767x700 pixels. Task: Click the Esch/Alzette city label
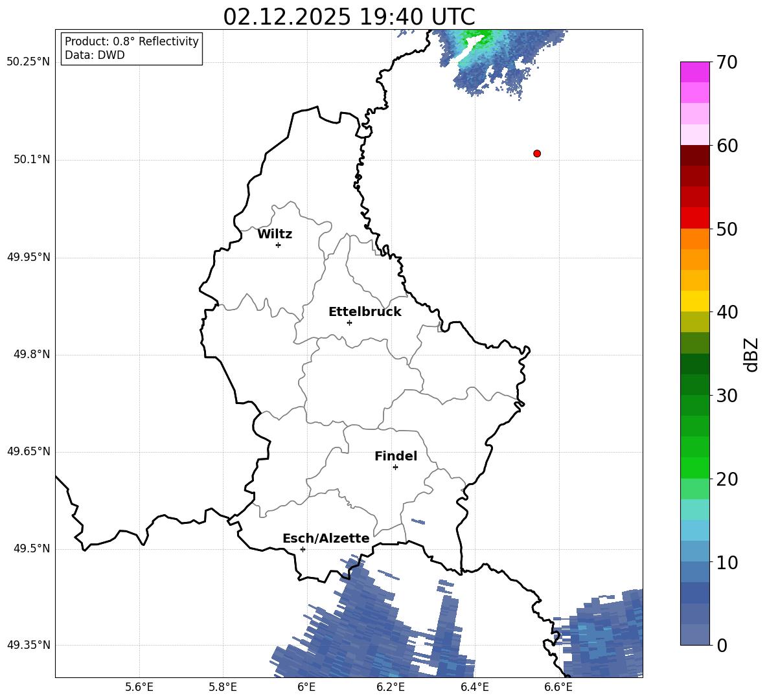coord(326,538)
